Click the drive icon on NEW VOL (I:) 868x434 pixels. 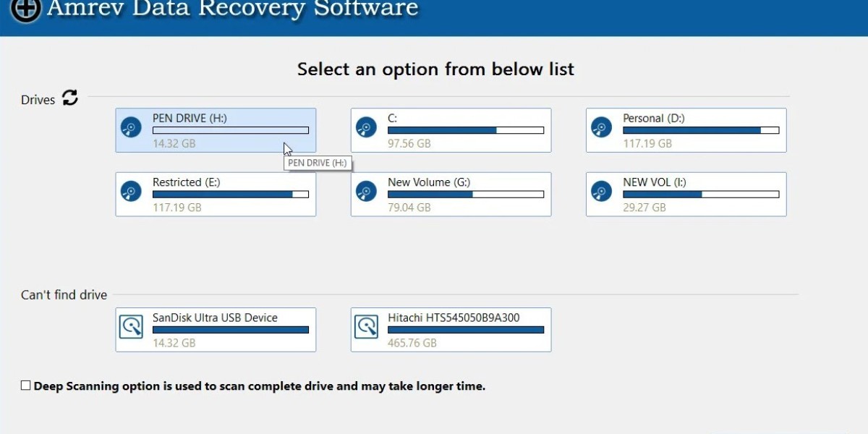pyautogui.click(x=601, y=190)
